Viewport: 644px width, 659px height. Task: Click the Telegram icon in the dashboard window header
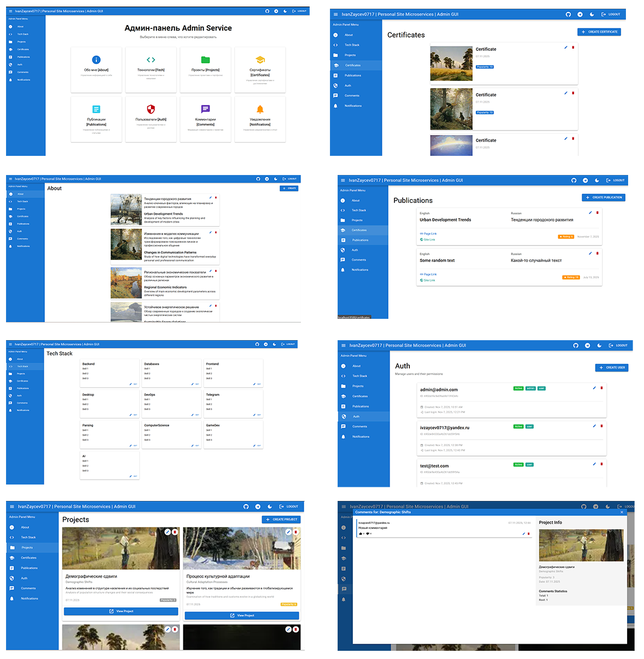click(x=276, y=11)
